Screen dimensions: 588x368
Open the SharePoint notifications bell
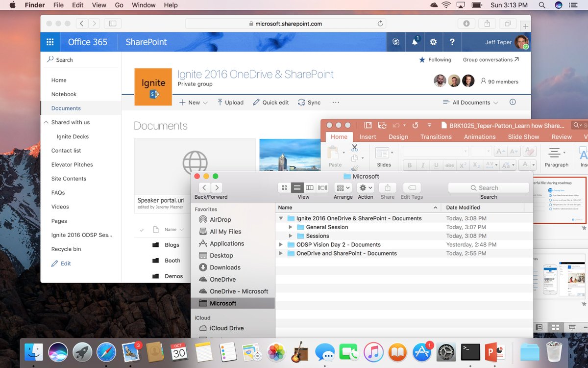point(415,42)
